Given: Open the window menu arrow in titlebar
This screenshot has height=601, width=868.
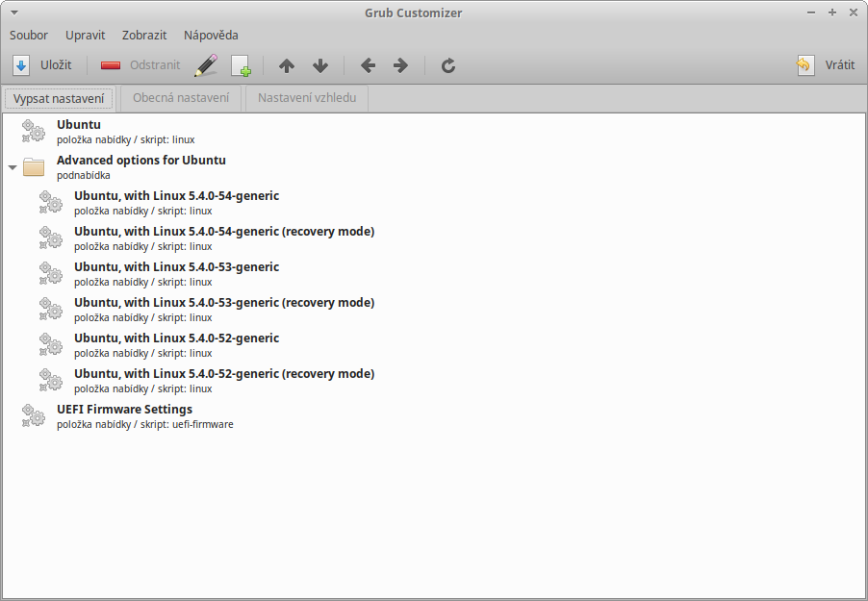Looking at the screenshot, I should (14, 13).
